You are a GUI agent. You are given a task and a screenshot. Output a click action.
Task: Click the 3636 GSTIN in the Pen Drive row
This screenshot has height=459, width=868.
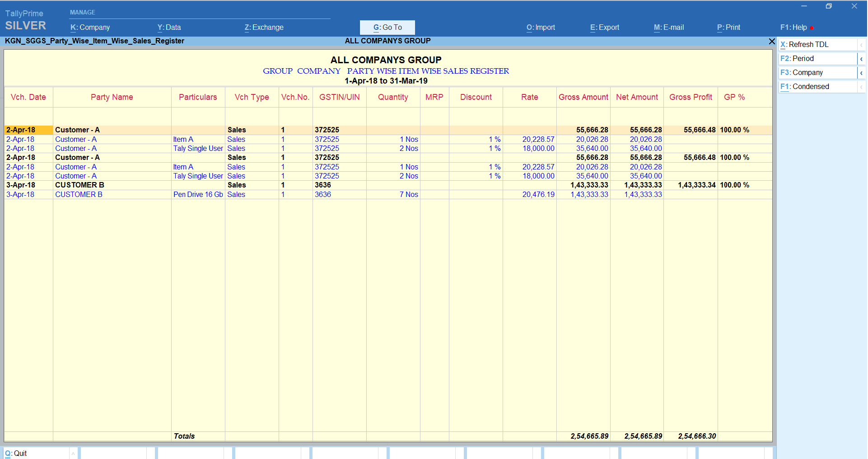(323, 195)
